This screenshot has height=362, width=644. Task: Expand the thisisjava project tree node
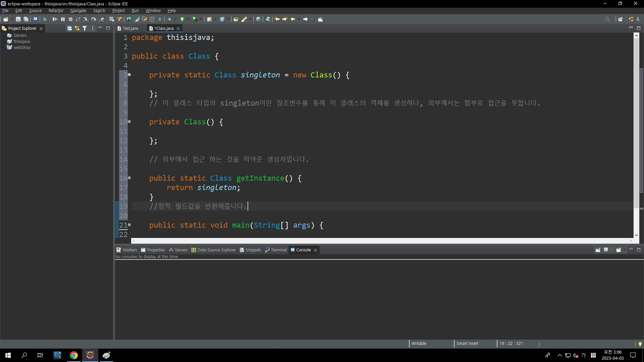(4, 42)
